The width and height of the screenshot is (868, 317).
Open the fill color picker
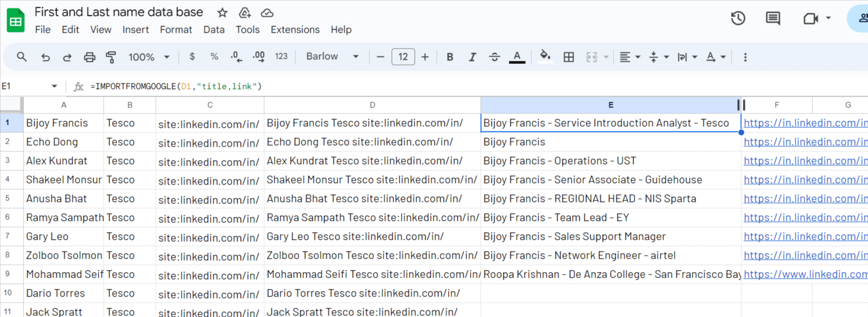545,57
